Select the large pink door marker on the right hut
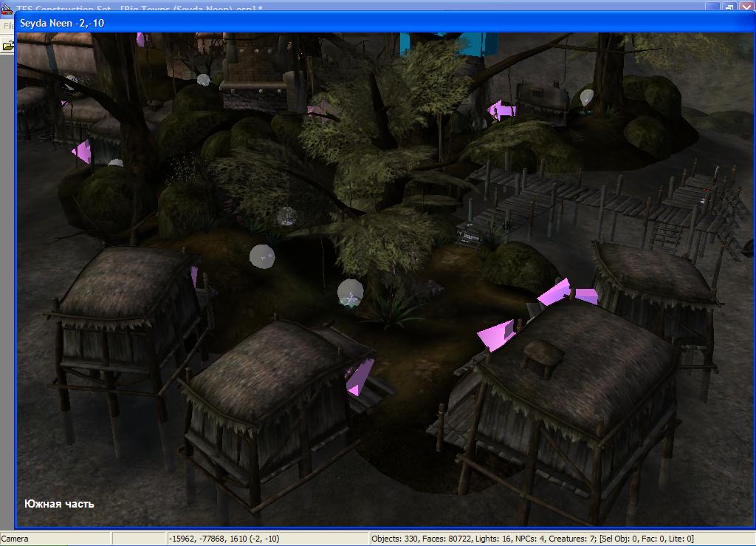Viewport: 756px width, 546px height. (496, 335)
